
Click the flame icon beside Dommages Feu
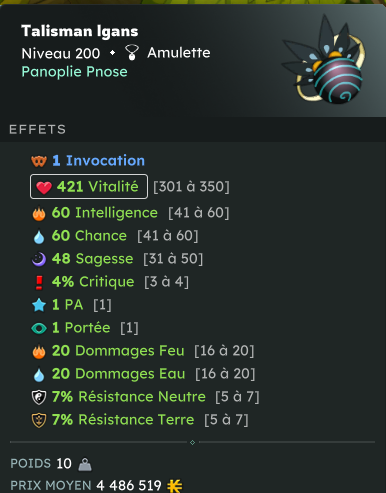click(39, 351)
